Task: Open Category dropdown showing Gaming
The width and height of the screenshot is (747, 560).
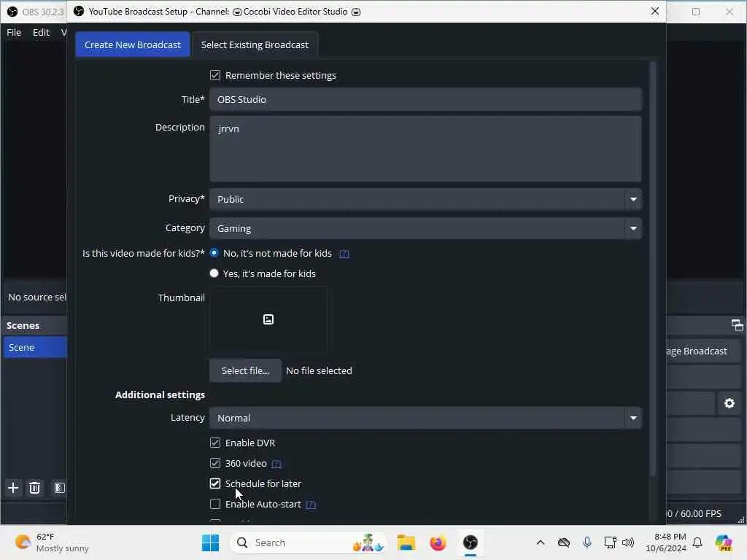Action: (x=425, y=228)
